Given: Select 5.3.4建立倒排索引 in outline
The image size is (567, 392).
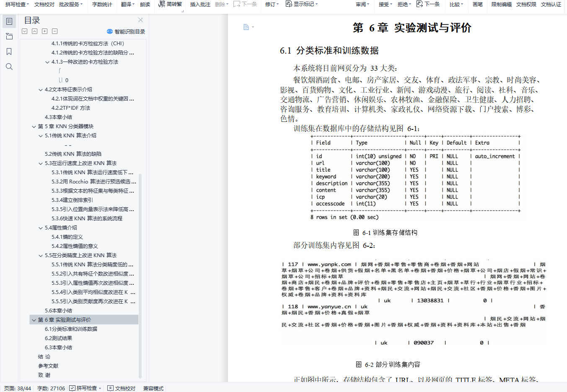Looking at the screenshot, I should tap(72, 200).
